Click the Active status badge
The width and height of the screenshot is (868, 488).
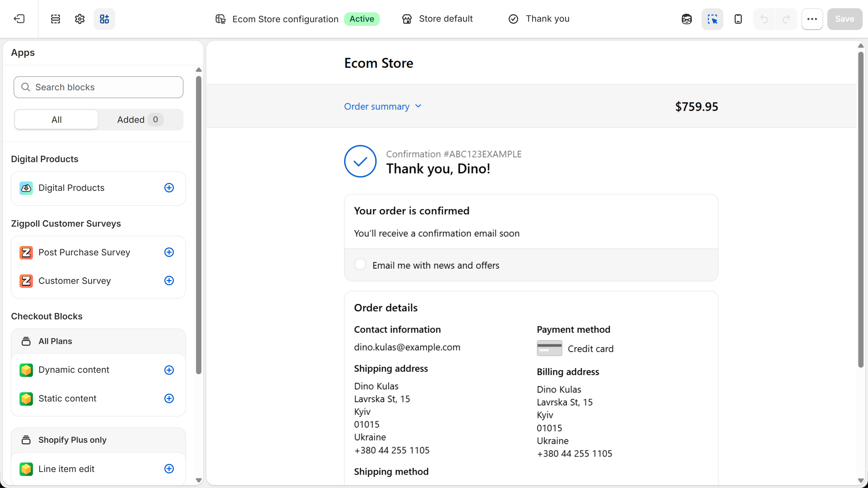[x=362, y=19]
